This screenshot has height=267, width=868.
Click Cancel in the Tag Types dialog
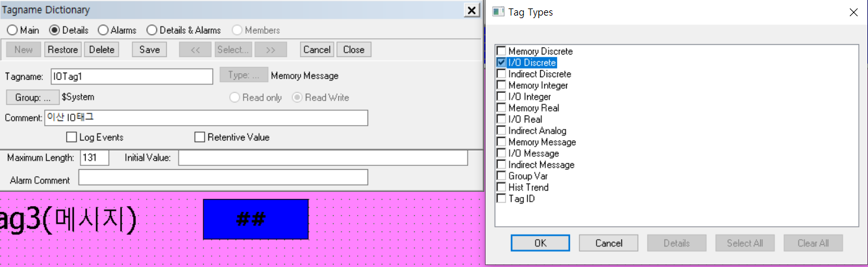609,243
